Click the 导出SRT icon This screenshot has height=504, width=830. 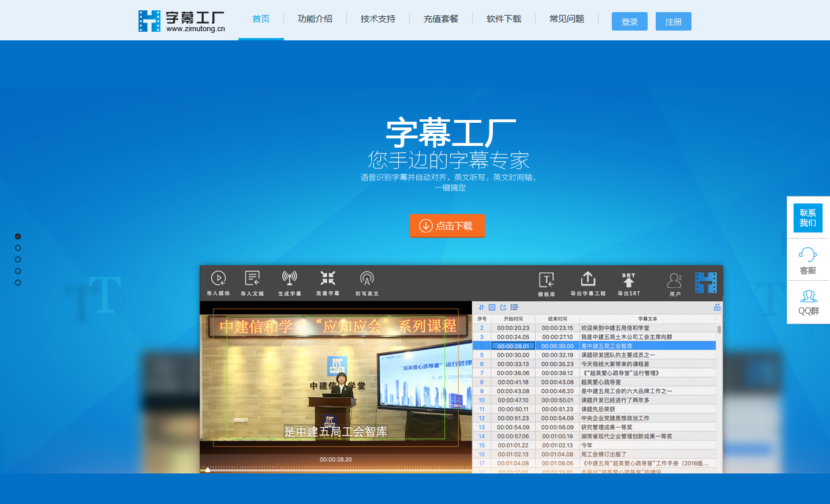[629, 283]
